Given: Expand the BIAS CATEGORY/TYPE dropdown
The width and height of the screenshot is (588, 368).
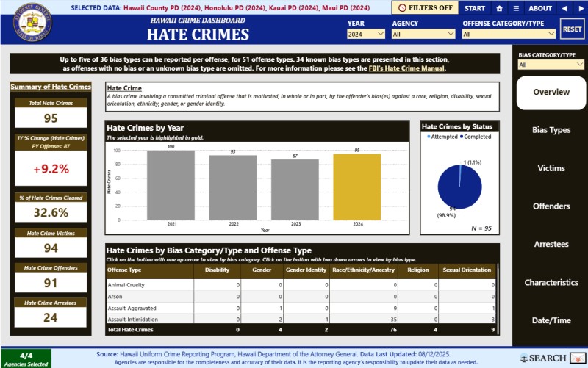Looking at the screenshot, I should pos(551,65).
